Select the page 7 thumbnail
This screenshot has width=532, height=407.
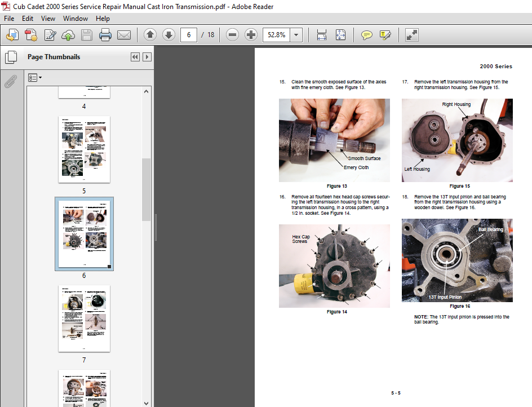(x=84, y=318)
